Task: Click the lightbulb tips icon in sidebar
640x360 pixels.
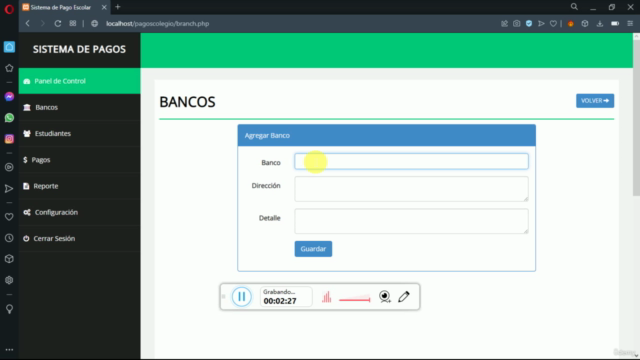Action: point(9,309)
